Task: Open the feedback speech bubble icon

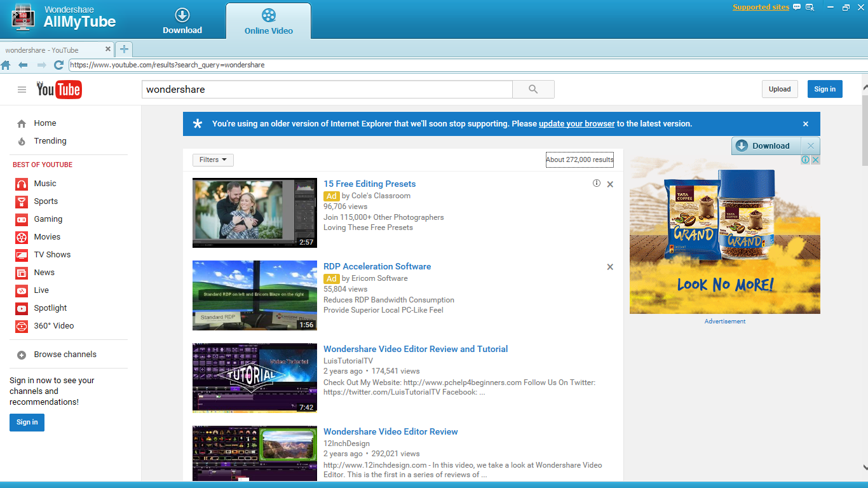Action: point(797,8)
